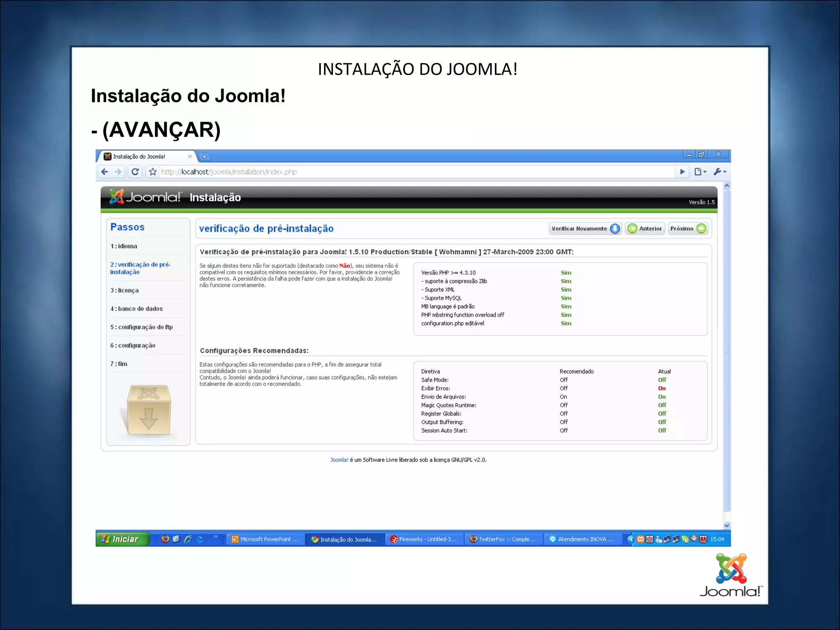Click 'Safe Mode:' directive label

(x=435, y=380)
